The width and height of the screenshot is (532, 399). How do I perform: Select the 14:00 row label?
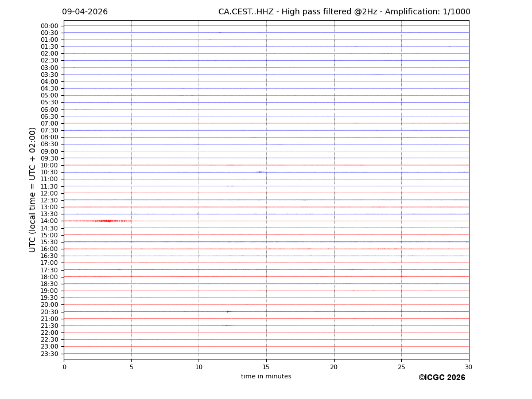pyautogui.click(x=49, y=221)
